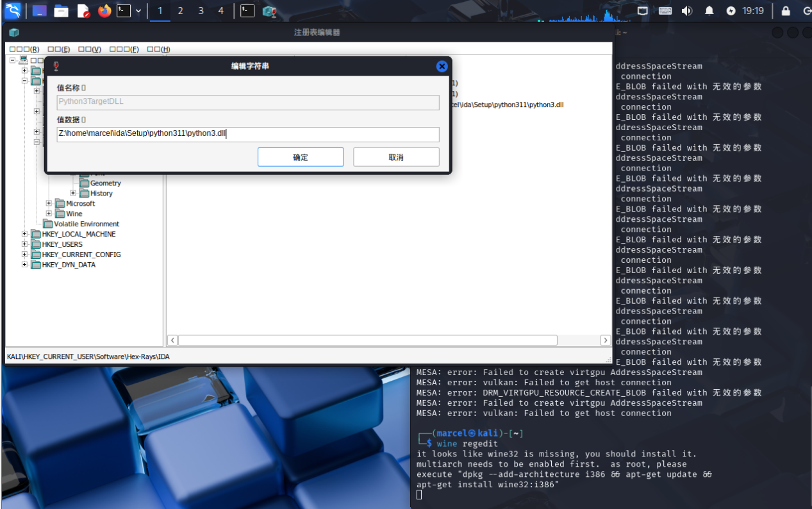Click the regedit taskbar window icon

(269, 11)
